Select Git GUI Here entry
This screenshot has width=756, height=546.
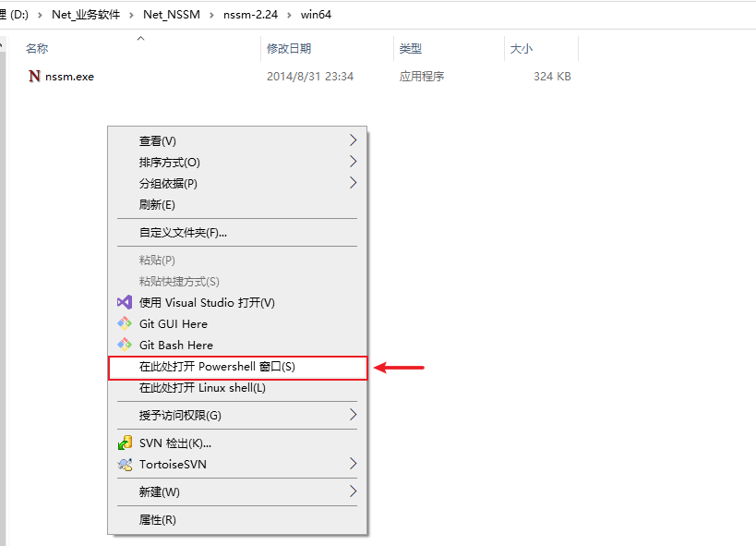point(236,324)
